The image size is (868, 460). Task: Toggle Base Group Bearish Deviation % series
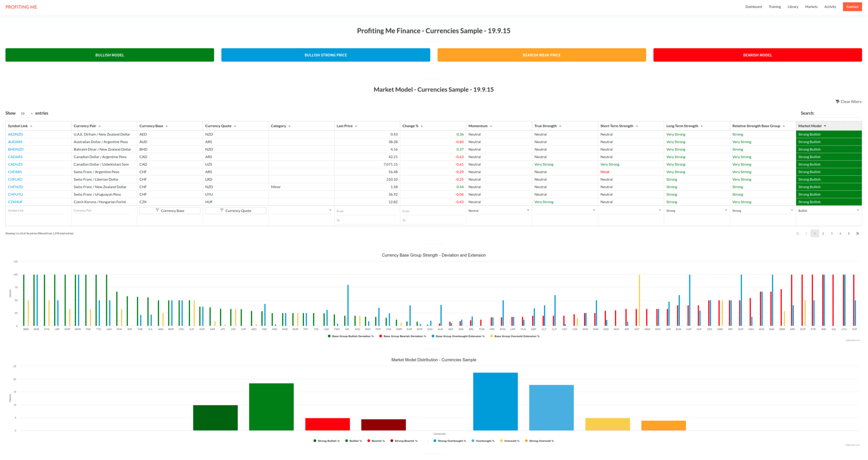coord(403,336)
